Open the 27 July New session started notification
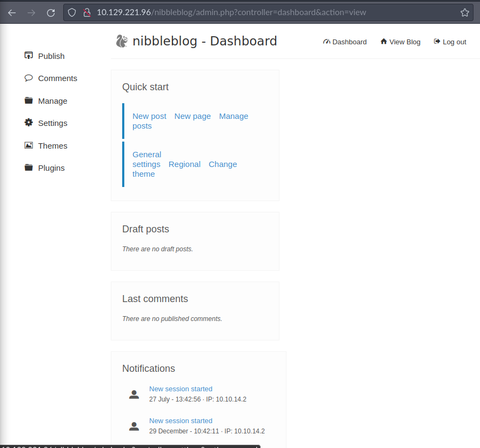480x448 pixels. coord(181,389)
